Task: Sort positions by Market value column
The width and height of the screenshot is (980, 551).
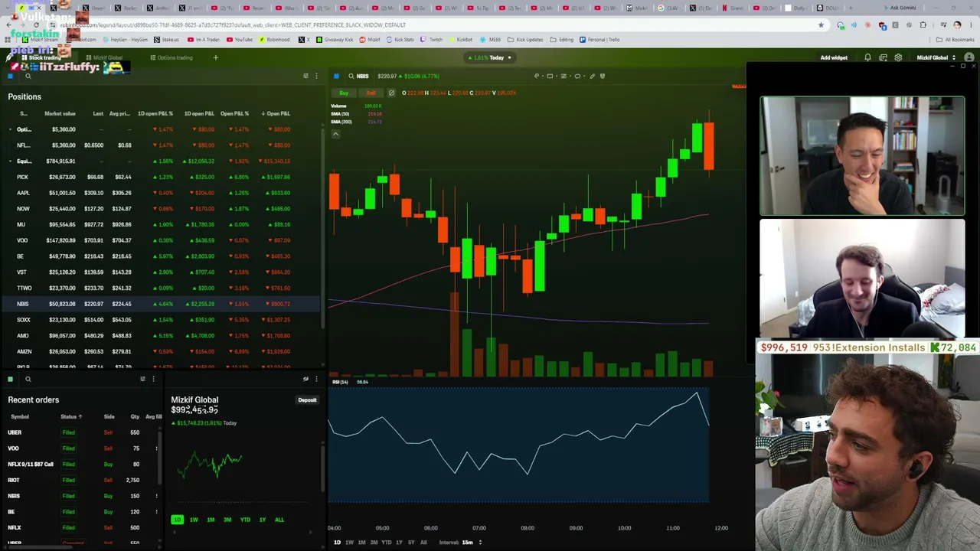Action: 60,113
